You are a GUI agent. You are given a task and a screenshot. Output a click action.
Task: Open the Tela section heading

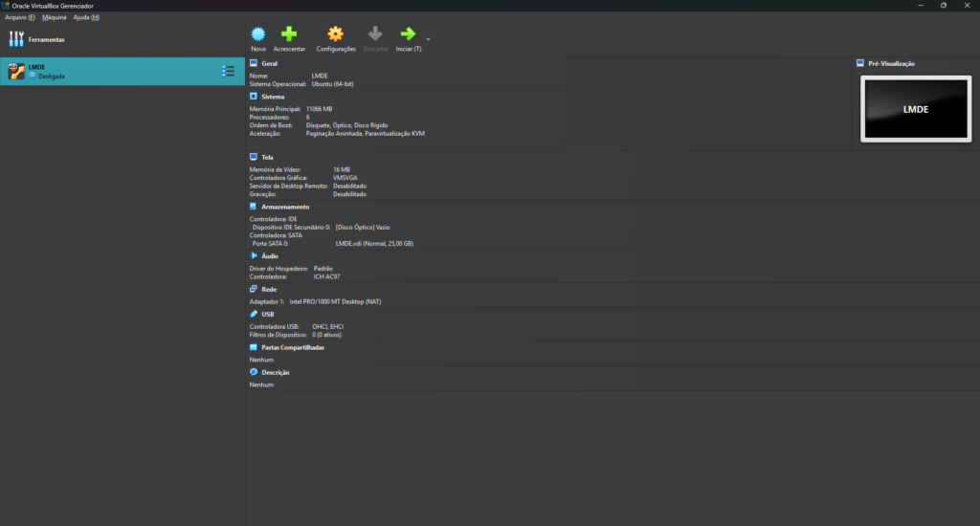(267, 158)
